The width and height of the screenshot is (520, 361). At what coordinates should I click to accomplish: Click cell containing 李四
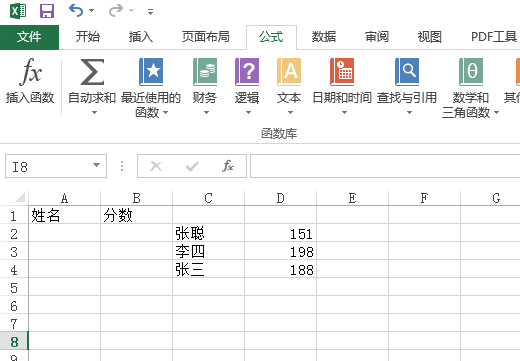pos(209,251)
